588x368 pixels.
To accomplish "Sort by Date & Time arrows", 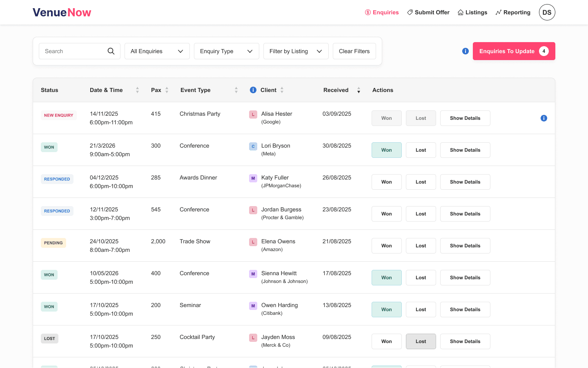I will coord(137,90).
